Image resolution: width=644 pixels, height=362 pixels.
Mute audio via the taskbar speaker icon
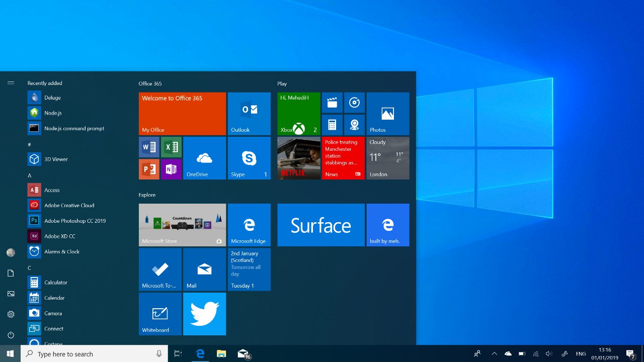pos(549,353)
